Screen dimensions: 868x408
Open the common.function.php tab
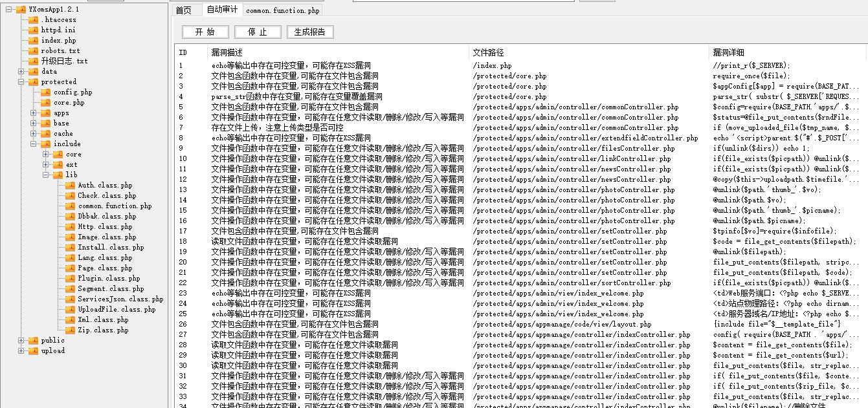coord(283,10)
